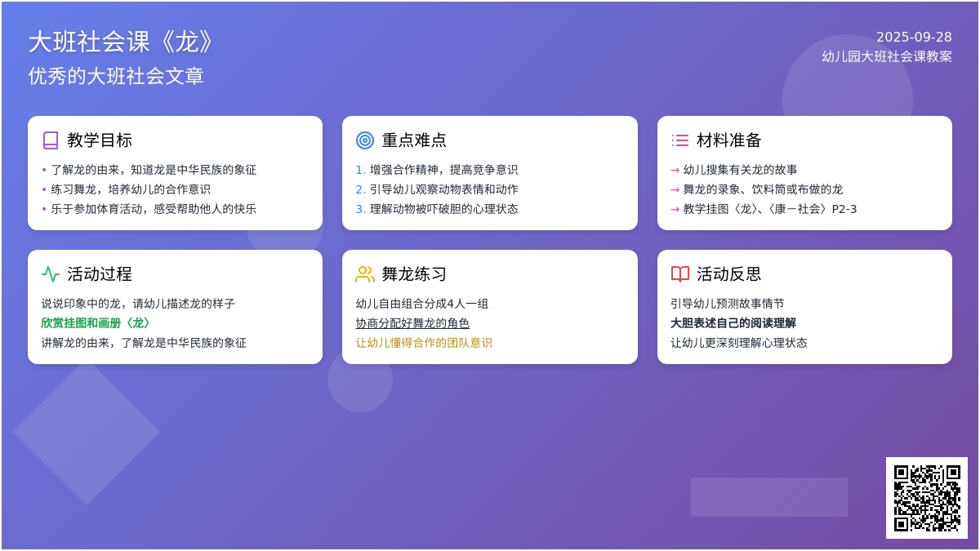Click the main title 大班社会课《龙》

(122, 42)
